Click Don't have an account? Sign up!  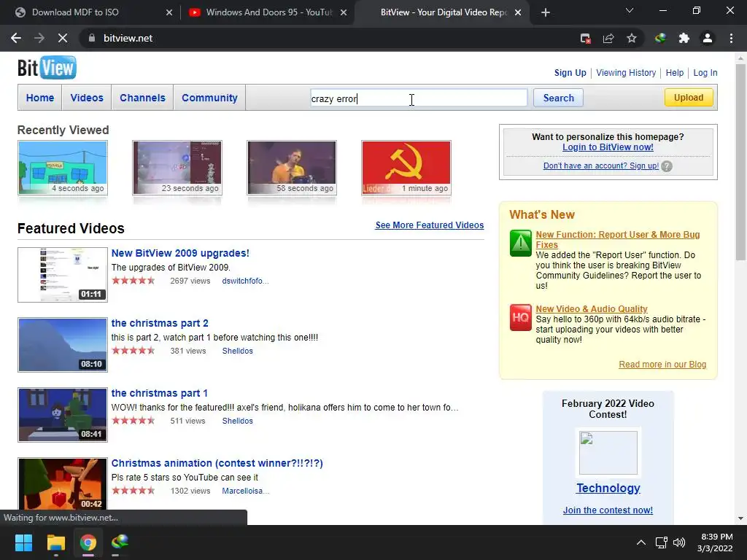pyautogui.click(x=601, y=166)
